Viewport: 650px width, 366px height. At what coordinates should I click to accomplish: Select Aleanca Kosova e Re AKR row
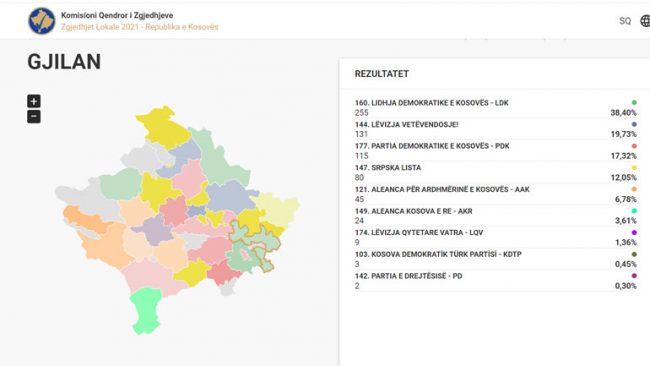496,216
